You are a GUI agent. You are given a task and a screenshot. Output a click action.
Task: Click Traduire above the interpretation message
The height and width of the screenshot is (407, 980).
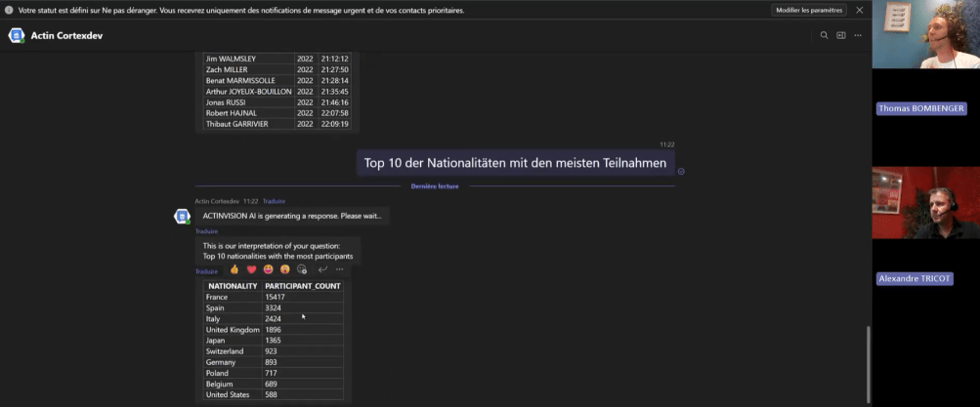[206, 231]
